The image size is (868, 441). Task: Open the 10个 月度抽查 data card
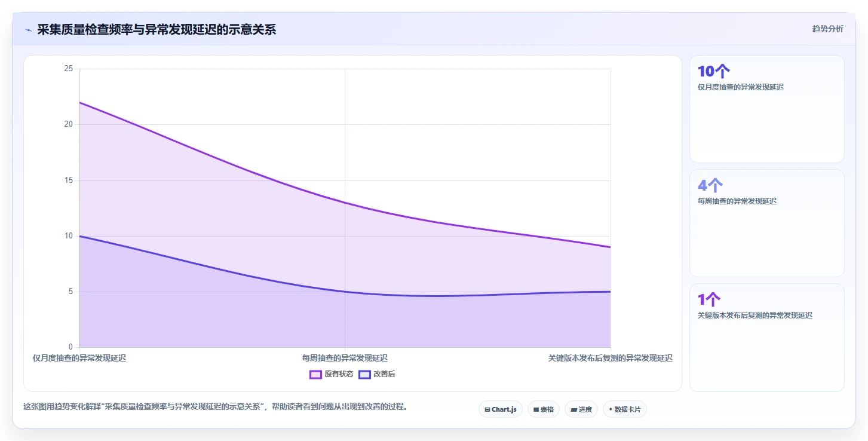(x=767, y=109)
